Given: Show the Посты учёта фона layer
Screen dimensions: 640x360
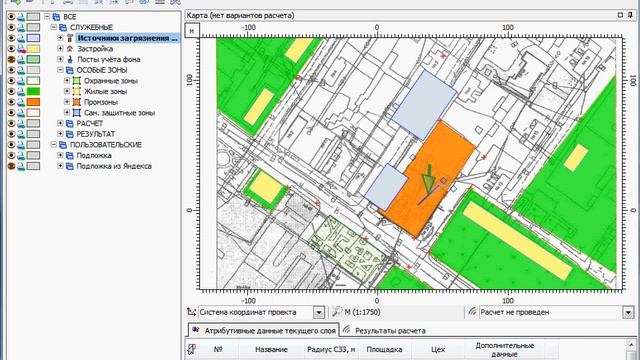Looking at the screenshot, I should point(11,59).
